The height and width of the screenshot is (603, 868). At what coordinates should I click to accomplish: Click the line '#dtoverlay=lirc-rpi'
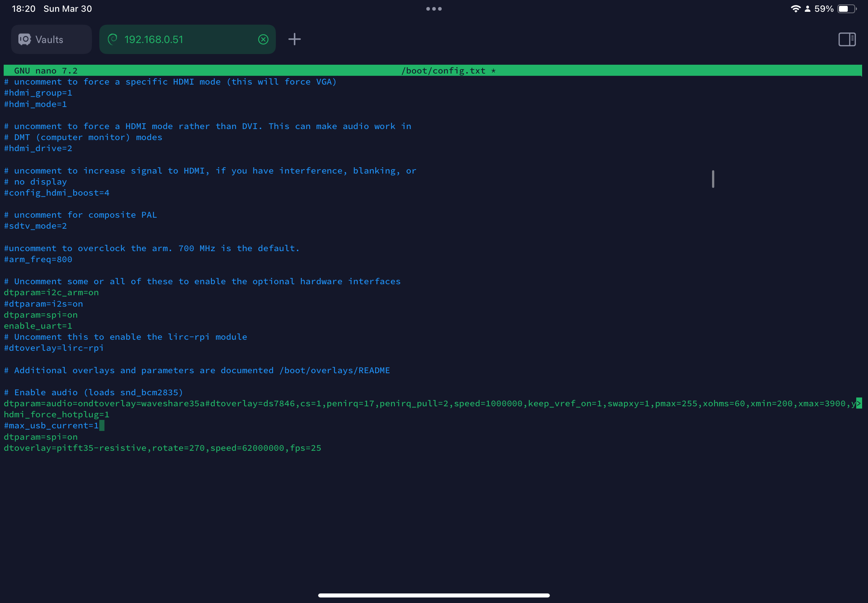point(54,348)
